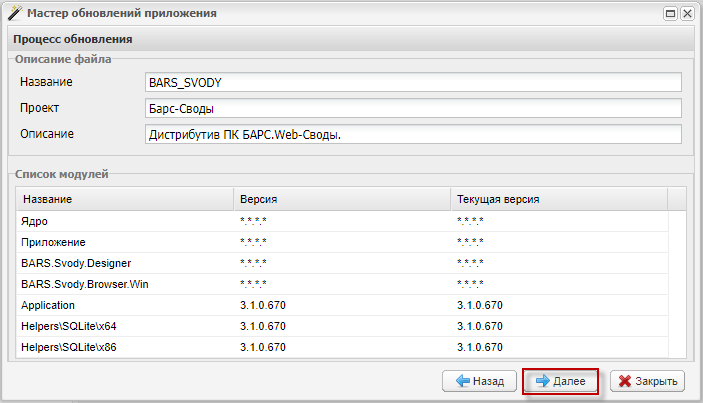This screenshot has width=703, height=403.
Task: Go back with the Назад button
Action: coord(479,381)
